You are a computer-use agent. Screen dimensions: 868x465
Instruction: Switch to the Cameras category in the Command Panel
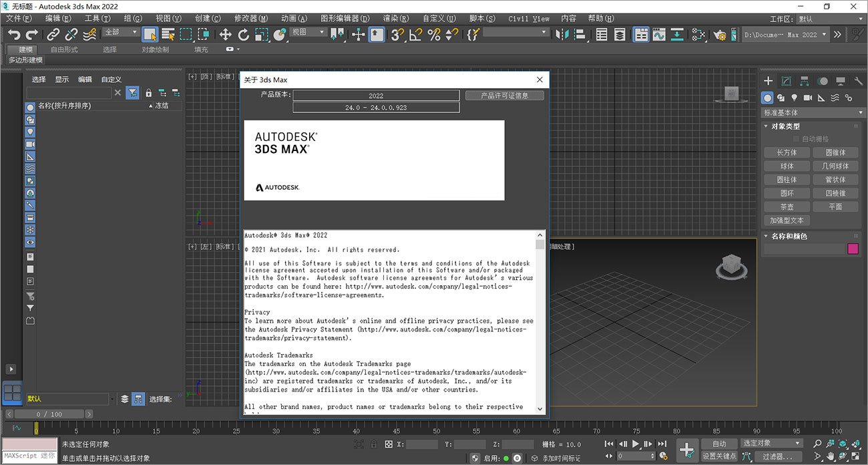point(807,98)
